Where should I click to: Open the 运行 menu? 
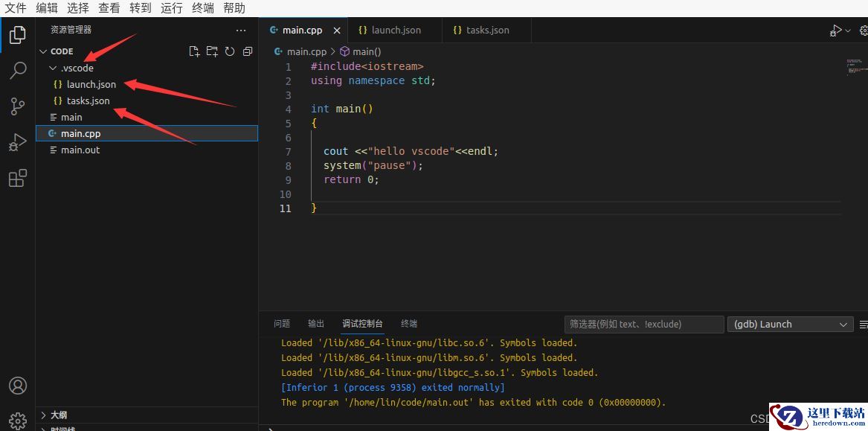[x=172, y=8]
